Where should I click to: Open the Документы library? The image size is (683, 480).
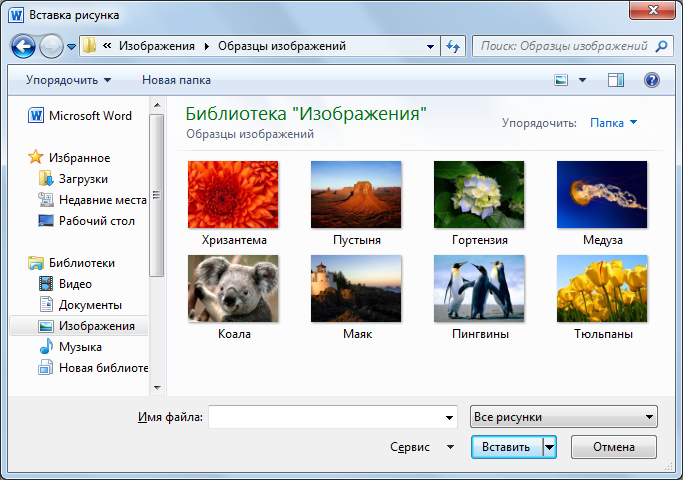(80, 304)
